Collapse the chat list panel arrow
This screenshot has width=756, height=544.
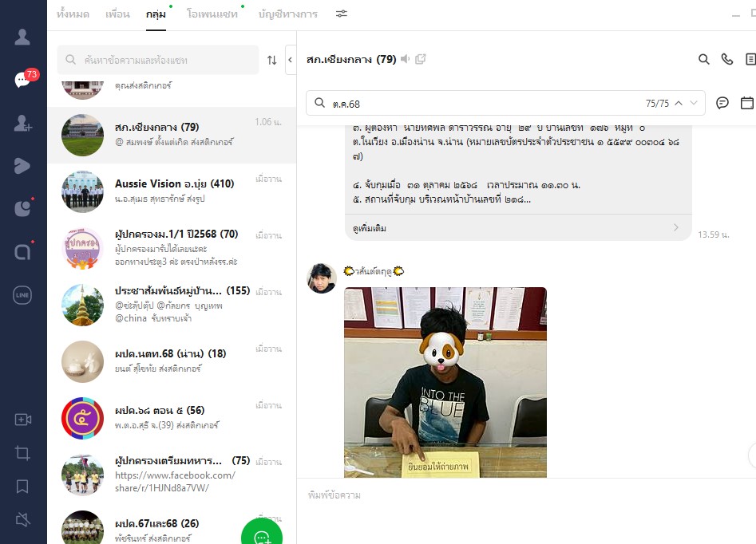(290, 60)
